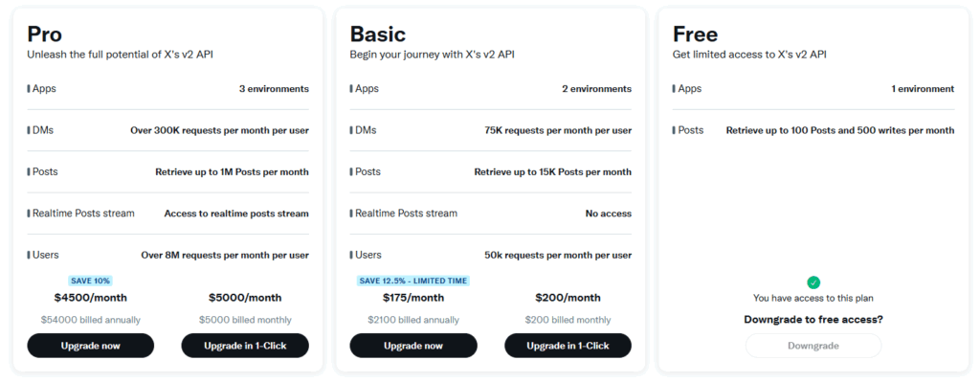The image size is (980, 383).
Task: Select the SAVE 10% badge on Pro
Action: pos(91,281)
